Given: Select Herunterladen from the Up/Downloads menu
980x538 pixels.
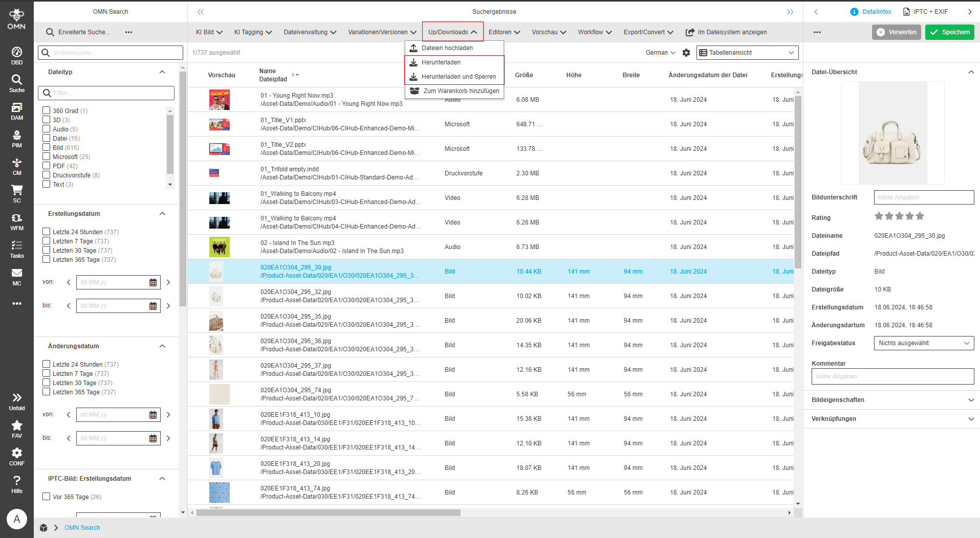Looking at the screenshot, I should (x=441, y=62).
